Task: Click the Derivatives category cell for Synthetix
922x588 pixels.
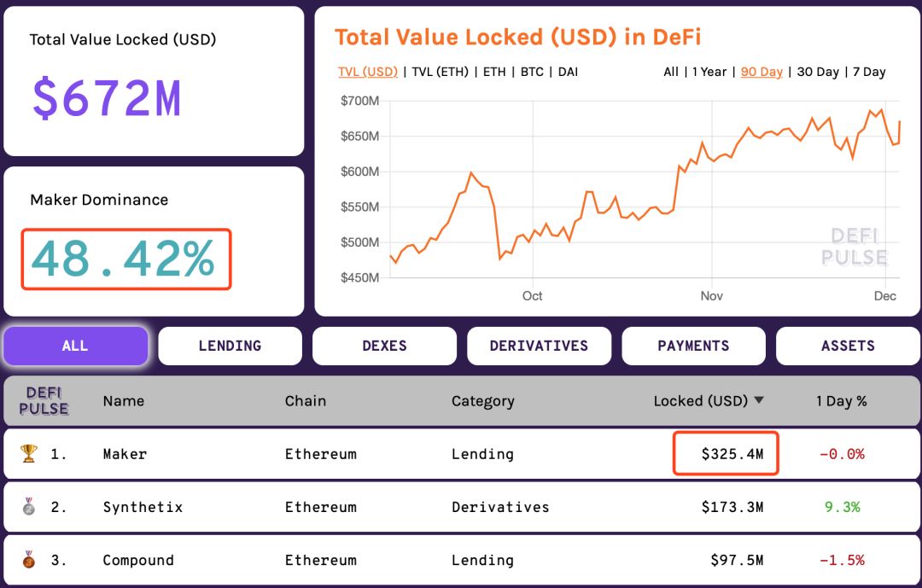Action: [500, 507]
